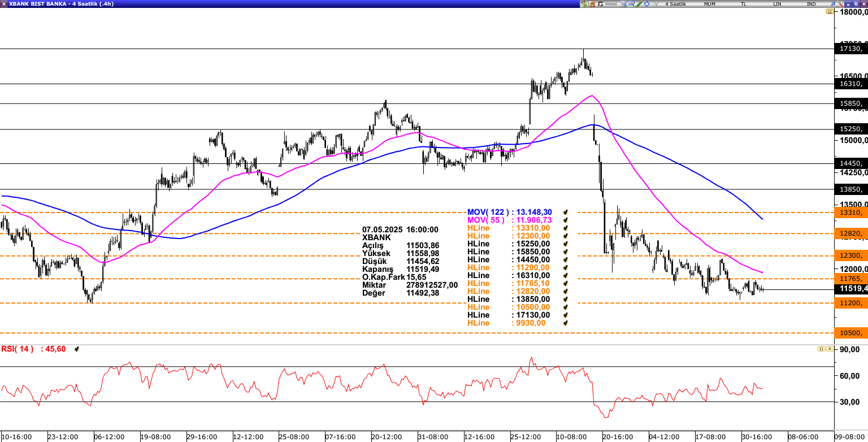Open the IND indicator menu

pos(811,4)
